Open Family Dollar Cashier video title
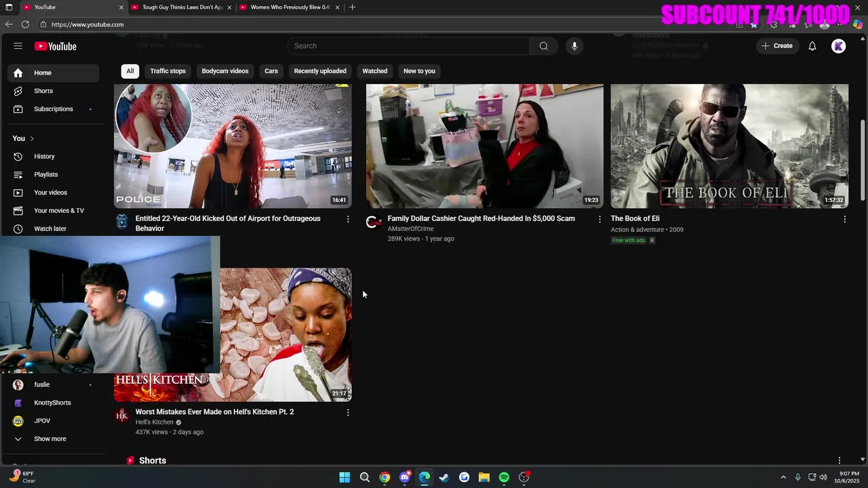This screenshot has height=488, width=868. point(481,219)
